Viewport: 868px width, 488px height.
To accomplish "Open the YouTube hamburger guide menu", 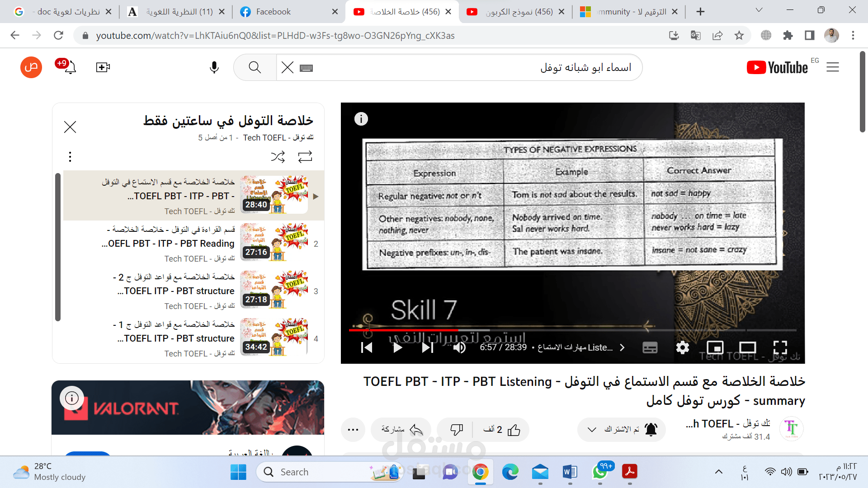I will (x=832, y=68).
